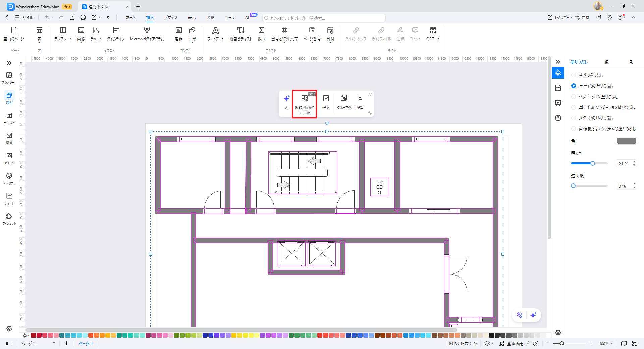644x349 pixels.
Task: Open the ウィジェット panel in left sidebar
Action: (x=9, y=219)
